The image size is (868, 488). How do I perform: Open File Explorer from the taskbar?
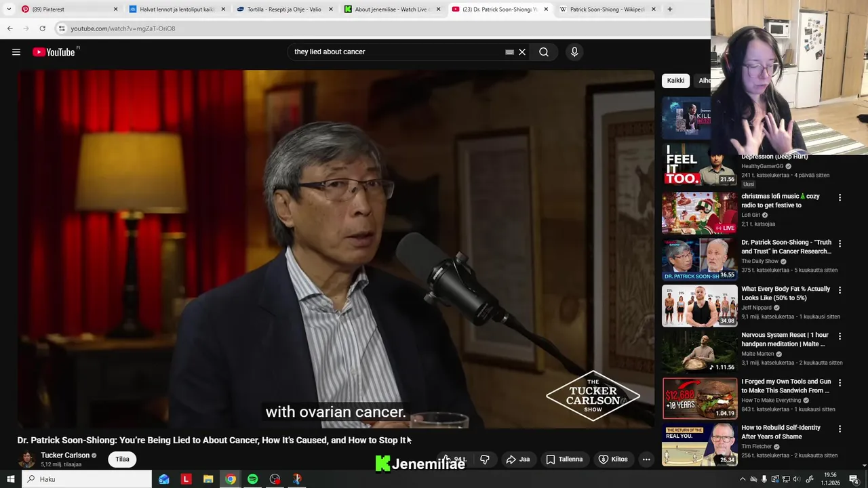click(208, 479)
